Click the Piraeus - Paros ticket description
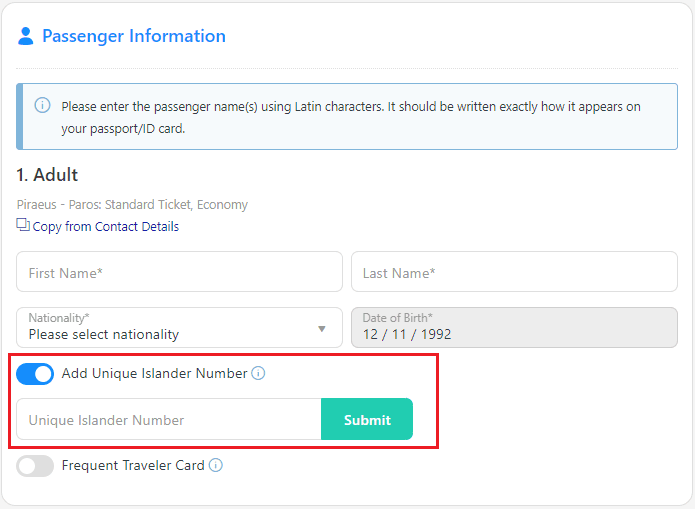Viewport: 695px width, 509px height. 132,205
